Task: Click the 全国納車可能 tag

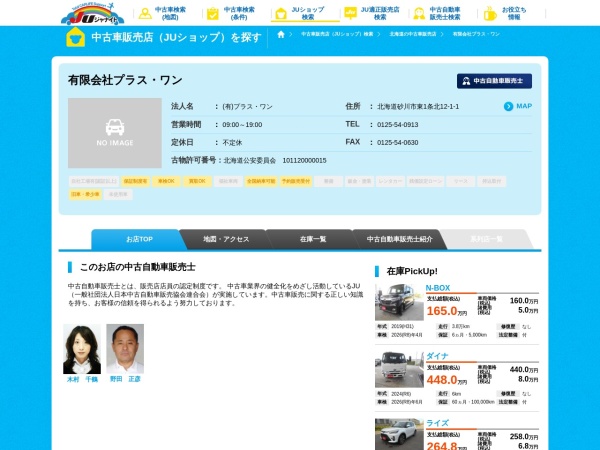Action: (x=261, y=181)
